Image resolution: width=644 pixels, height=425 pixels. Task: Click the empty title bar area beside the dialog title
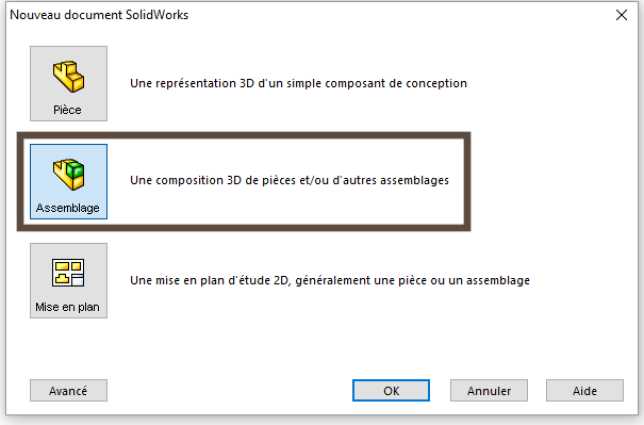click(x=400, y=15)
